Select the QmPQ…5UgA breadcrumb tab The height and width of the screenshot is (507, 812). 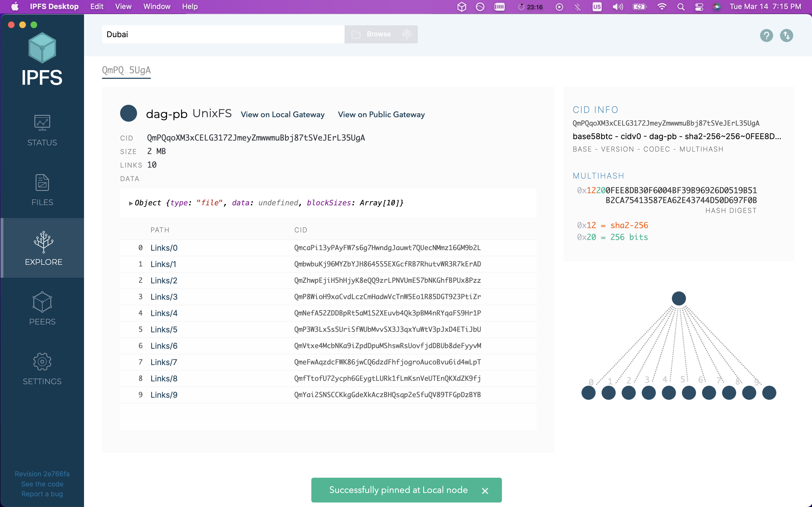pos(126,70)
